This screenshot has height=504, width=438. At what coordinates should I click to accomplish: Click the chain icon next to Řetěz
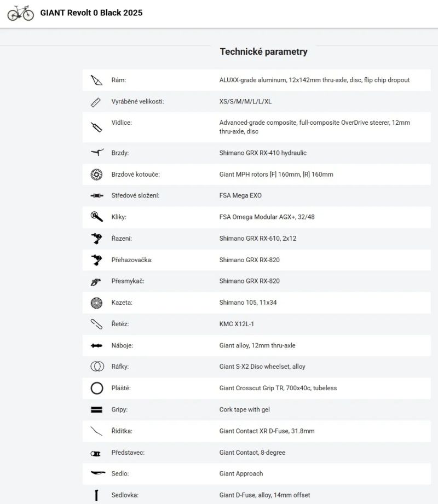click(96, 324)
